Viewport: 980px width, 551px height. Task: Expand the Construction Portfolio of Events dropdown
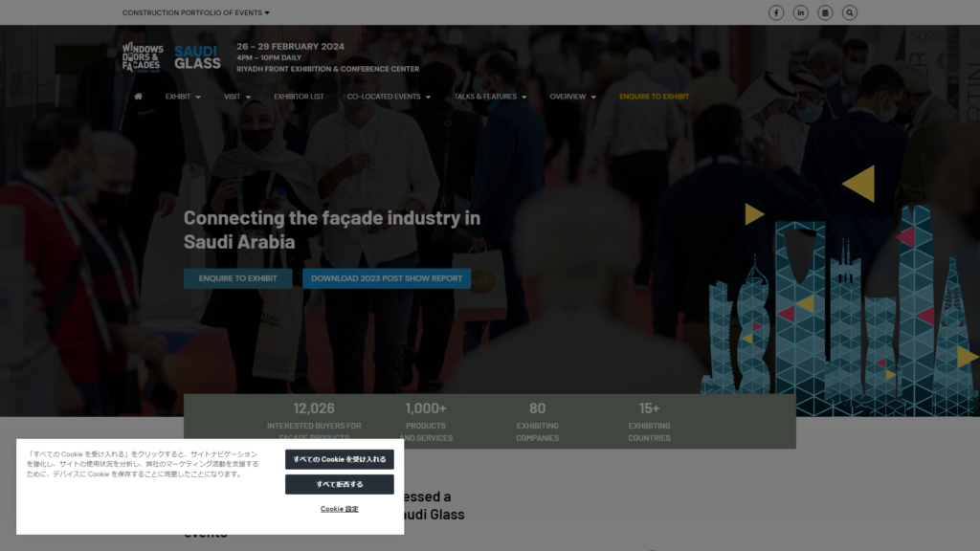click(x=195, y=12)
